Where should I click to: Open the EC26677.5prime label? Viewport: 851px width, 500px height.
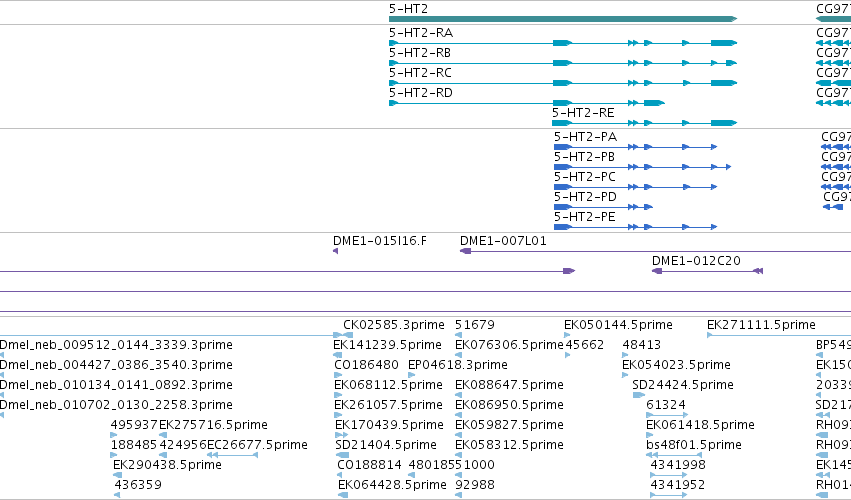click(257, 445)
